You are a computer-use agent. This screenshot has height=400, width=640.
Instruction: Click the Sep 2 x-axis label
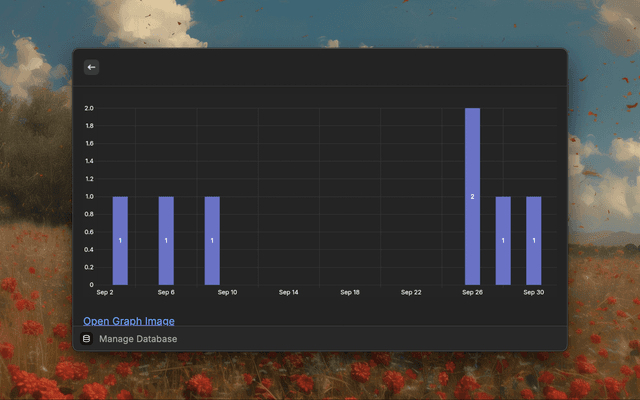coord(105,293)
